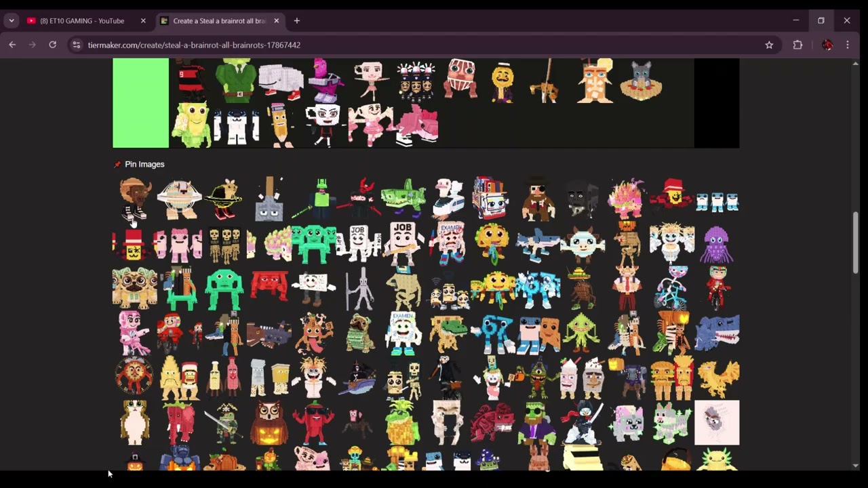Click the Pin Images label

pyautogui.click(x=144, y=164)
